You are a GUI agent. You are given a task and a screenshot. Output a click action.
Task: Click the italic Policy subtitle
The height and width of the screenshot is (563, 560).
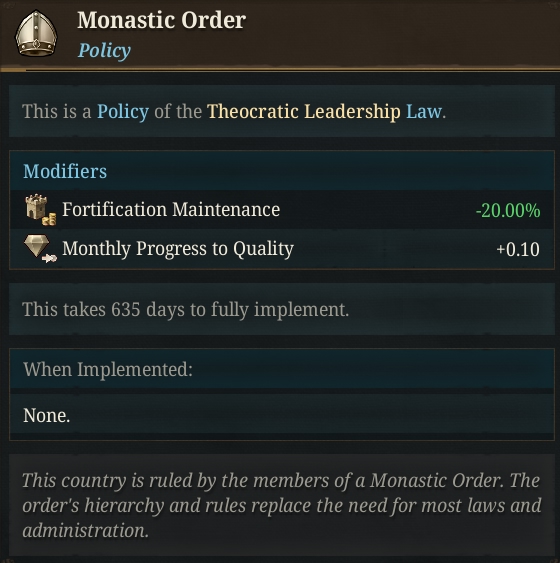pyautogui.click(x=104, y=51)
